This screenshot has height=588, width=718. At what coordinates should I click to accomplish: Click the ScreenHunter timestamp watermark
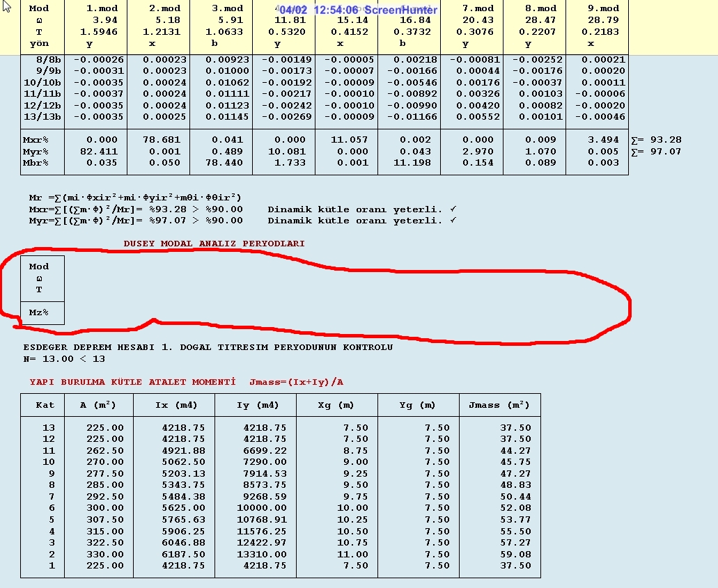358,10
